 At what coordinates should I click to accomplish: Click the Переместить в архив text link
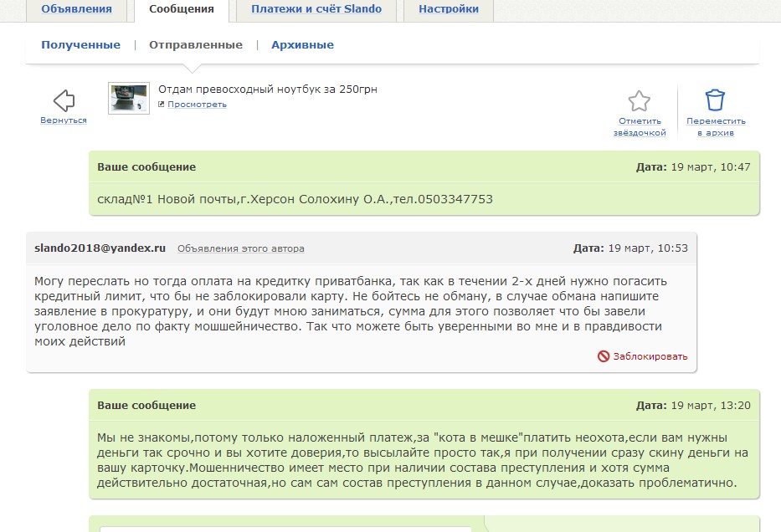click(715, 127)
